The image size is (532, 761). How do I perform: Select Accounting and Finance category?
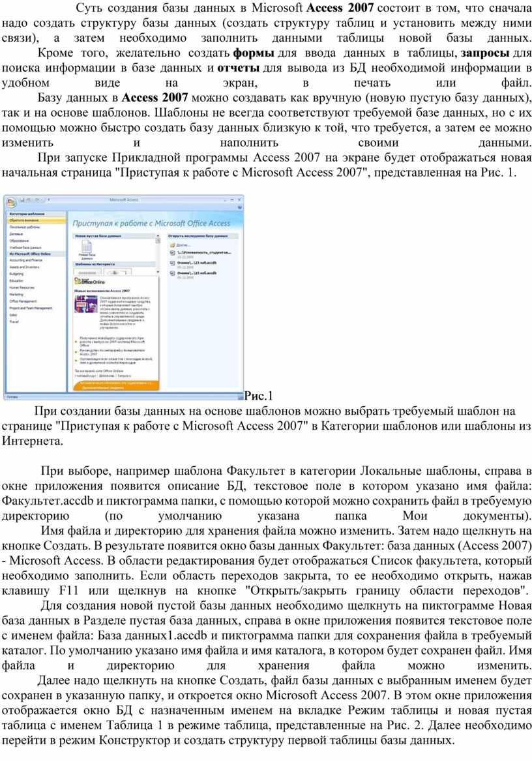[x=25, y=260]
